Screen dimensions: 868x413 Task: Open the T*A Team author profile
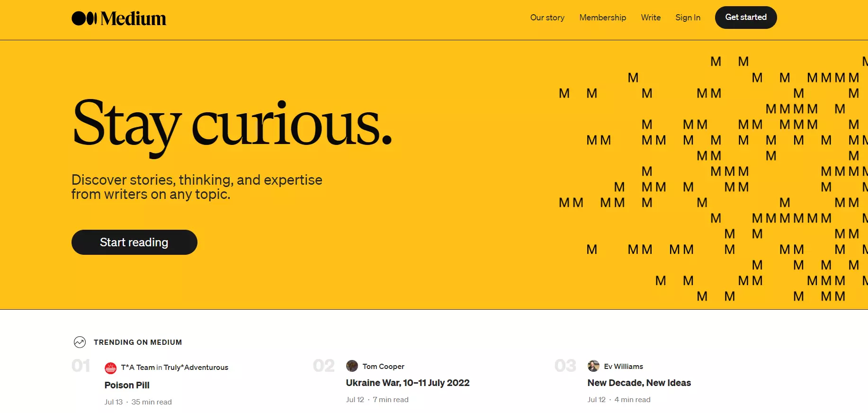[x=138, y=368]
